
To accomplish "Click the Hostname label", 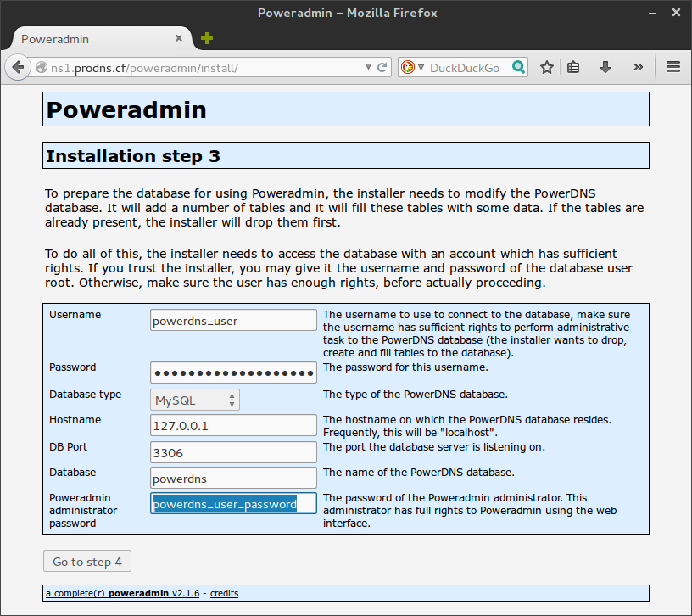I will pyautogui.click(x=75, y=419).
